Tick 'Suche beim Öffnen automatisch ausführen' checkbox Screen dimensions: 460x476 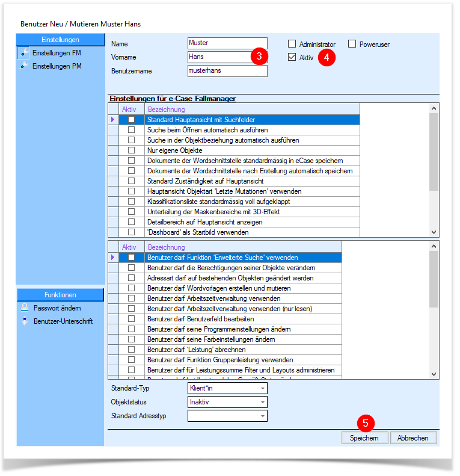point(131,130)
